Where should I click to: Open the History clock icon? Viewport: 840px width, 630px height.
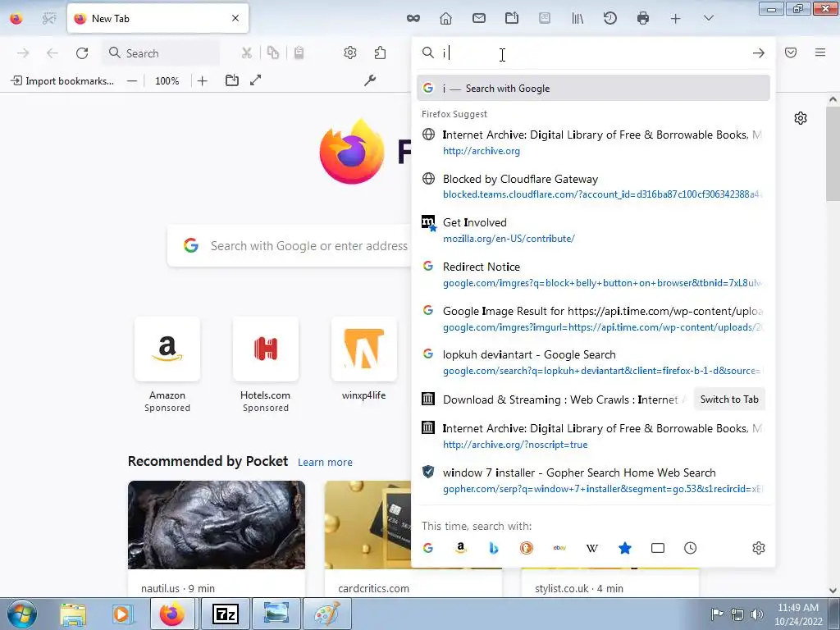pyautogui.click(x=610, y=18)
